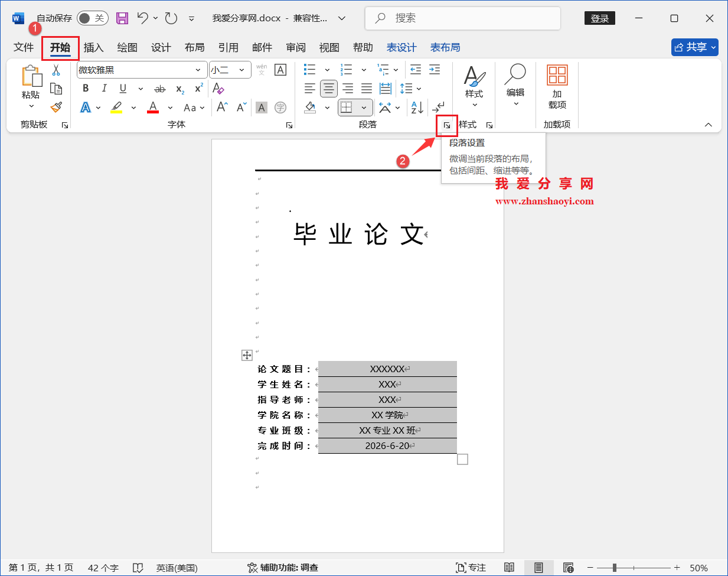Switch to the 插入 Insert tab

(93, 47)
